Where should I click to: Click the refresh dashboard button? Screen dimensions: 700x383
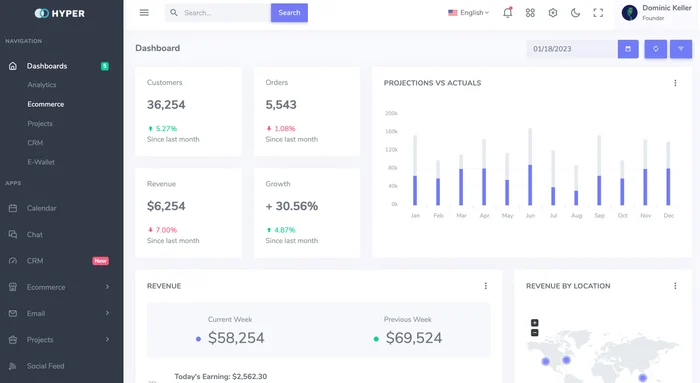[655, 49]
